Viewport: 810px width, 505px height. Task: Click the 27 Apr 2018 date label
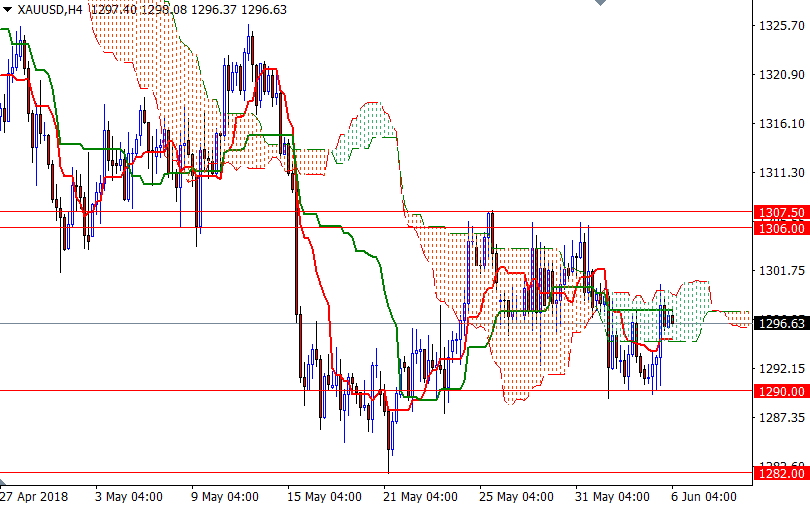34,497
